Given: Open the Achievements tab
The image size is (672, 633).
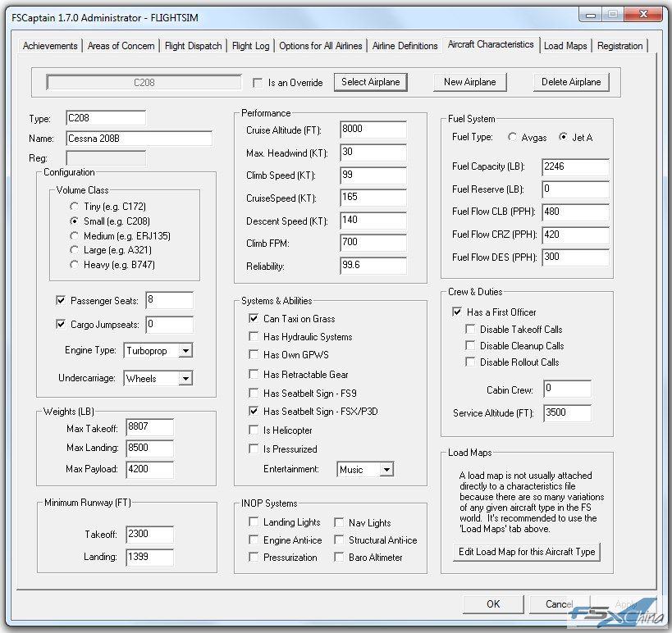Looking at the screenshot, I should pos(50,46).
